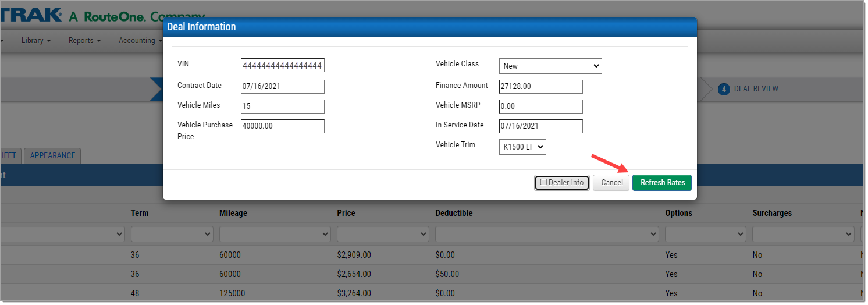The image size is (868, 305).
Task: Edit the VIN input field
Action: point(283,65)
